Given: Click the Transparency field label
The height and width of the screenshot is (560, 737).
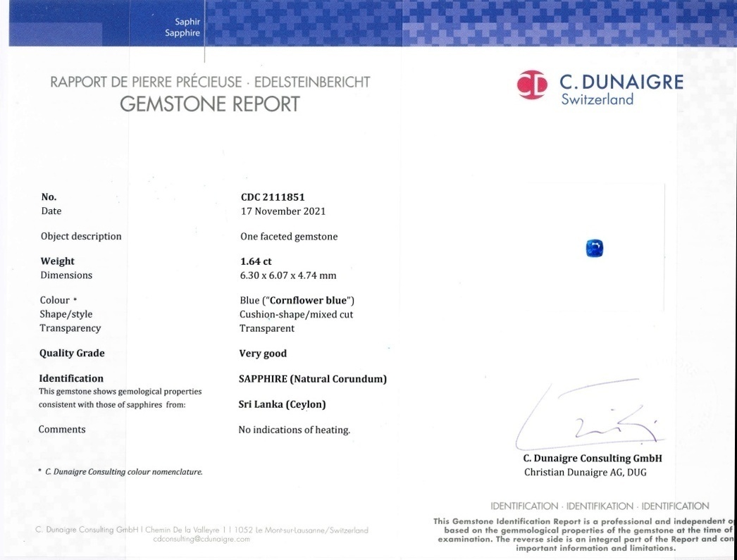Looking at the screenshot, I should pyautogui.click(x=70, y=328).
